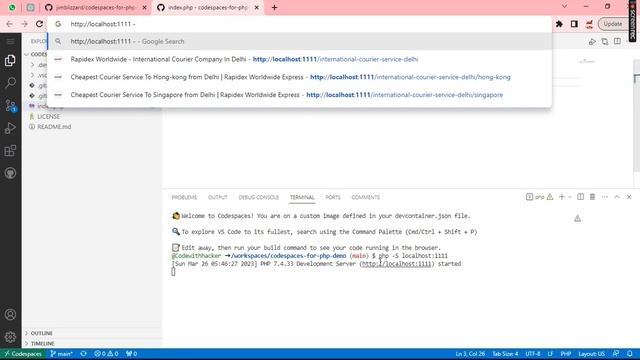Click the sync changes icon in status bar
The height and width of the screenshot is (360, 640).
tap(83, 353)
